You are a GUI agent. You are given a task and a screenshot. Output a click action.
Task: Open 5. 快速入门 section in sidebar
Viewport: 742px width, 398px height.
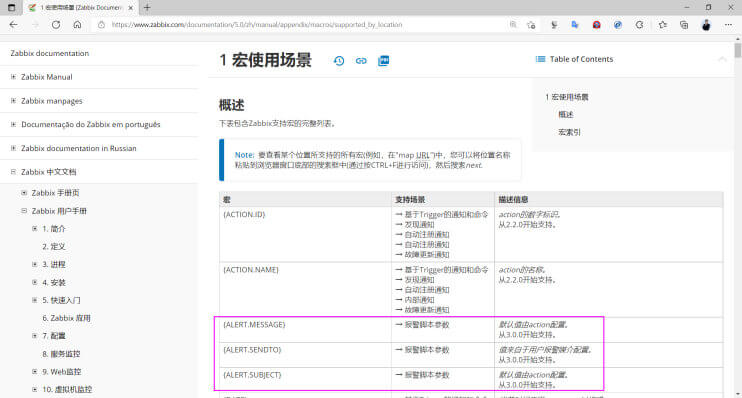(x=61, y=301)
